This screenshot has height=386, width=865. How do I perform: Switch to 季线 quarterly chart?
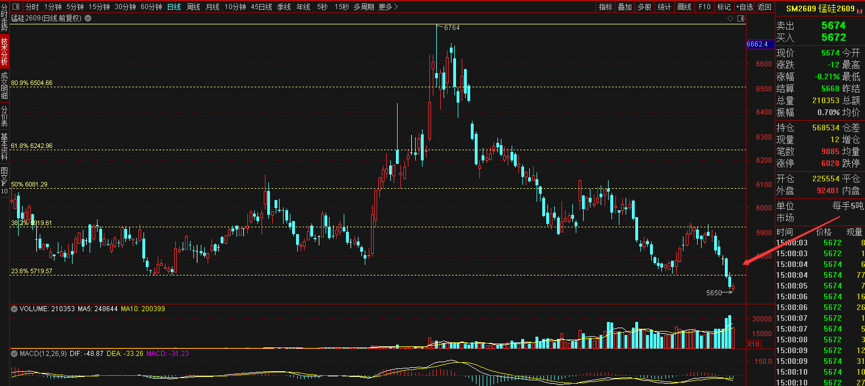click(284, 7)
